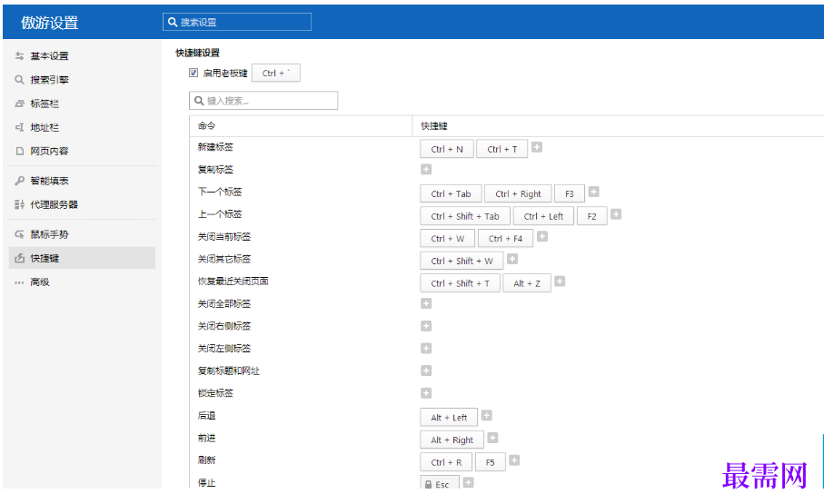Click the Ctrl + T shortcut button
Image resolution: width=824 pixels, height=504 pixels.
501,149
